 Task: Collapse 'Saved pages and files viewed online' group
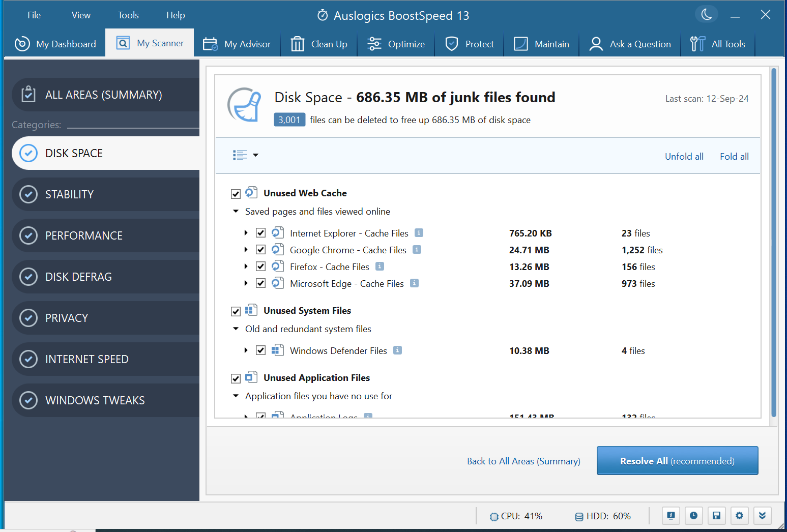coord(236,211)
